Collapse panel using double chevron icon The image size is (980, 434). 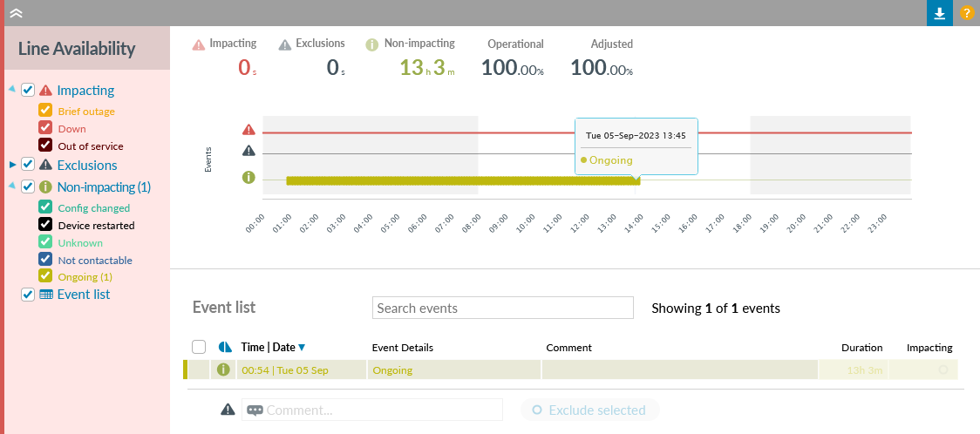(x=16, y=13)
